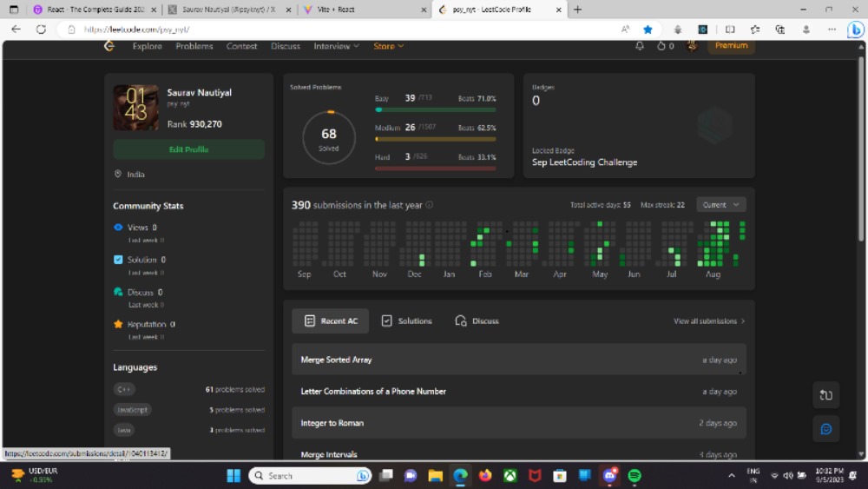Click the Discuss chat bubbles icon
The image size is (868, 489).
point(118,292)
